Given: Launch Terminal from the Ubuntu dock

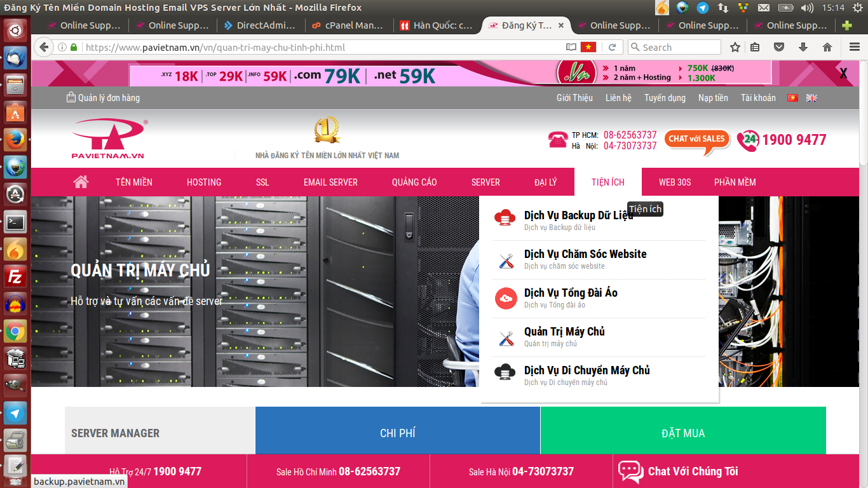Looking at the screenshot, I should [x=15, y=222].
